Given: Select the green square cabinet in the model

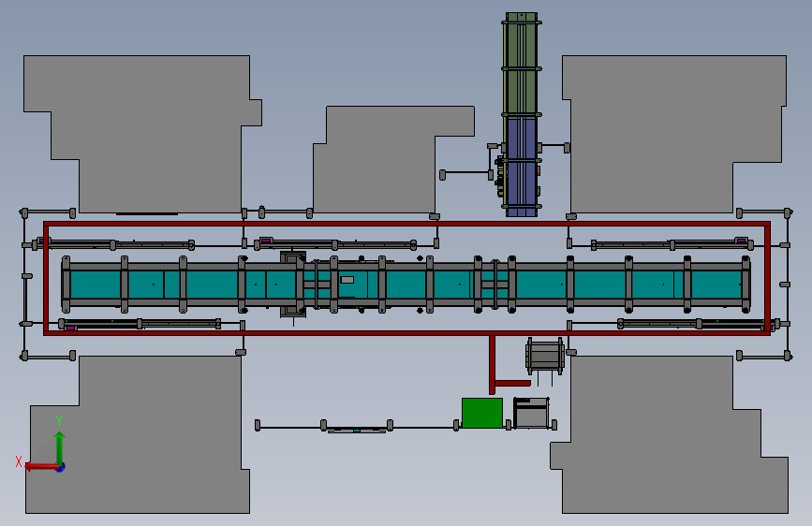Looking at the screenshot, I should 482,413.
